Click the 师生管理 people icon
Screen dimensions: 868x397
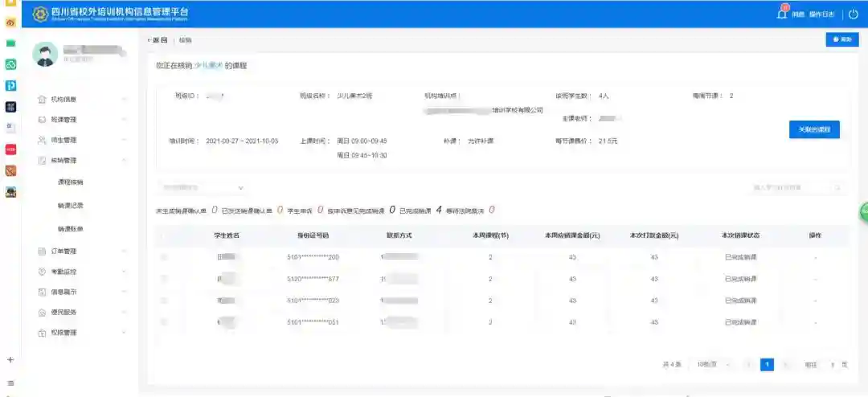43,140
